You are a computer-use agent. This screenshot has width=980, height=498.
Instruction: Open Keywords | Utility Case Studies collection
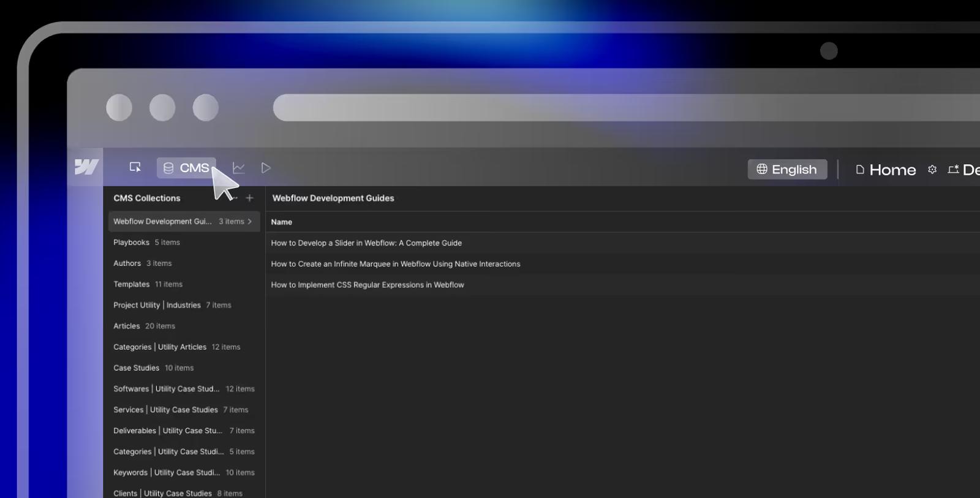(184, 472)
